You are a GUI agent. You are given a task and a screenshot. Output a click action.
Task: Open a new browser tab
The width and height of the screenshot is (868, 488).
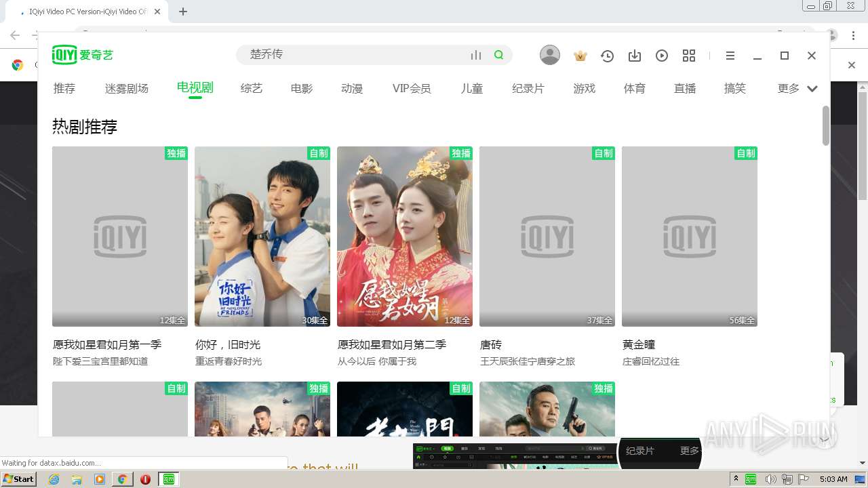click(183, 12)
